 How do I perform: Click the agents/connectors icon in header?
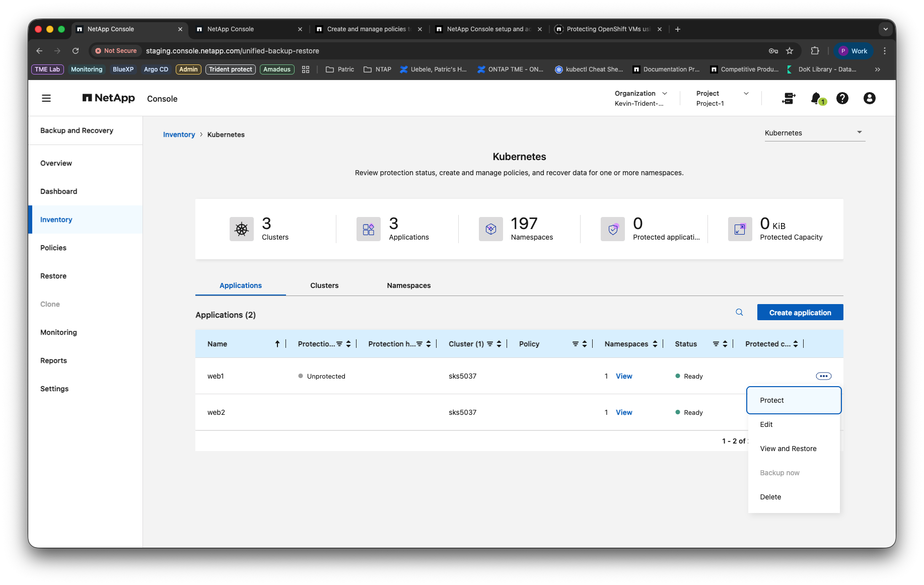[x=789, y=98]
